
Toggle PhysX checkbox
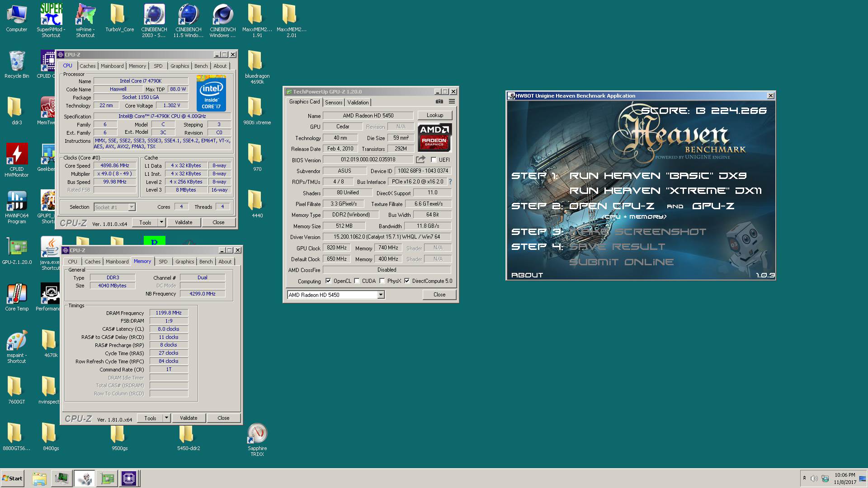382,281
